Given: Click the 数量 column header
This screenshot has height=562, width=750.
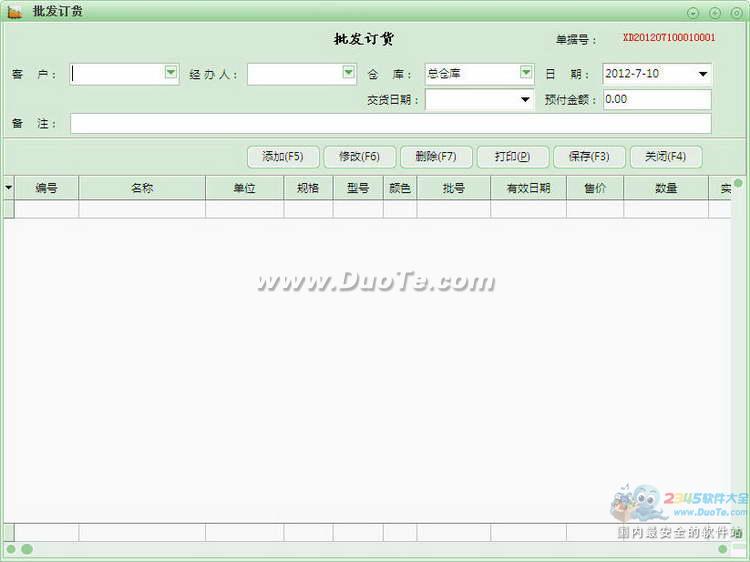Looking at the screenshot, I should (x=666, y=188).
